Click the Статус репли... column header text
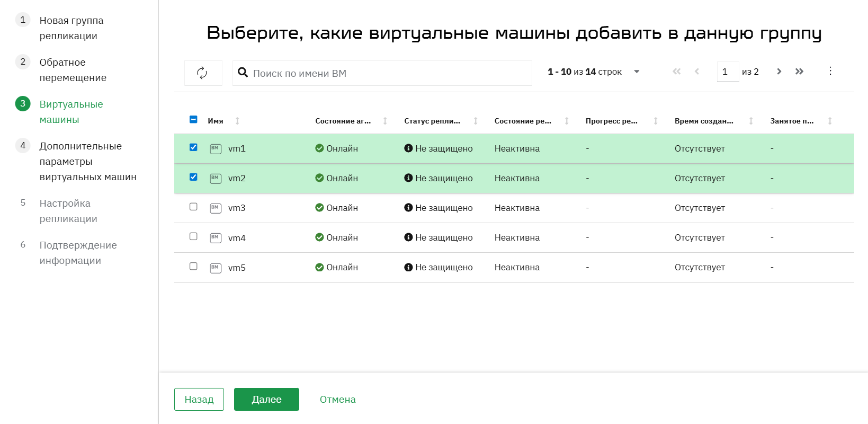Screen dimensions: 868x424 click(x=432, y=121)
